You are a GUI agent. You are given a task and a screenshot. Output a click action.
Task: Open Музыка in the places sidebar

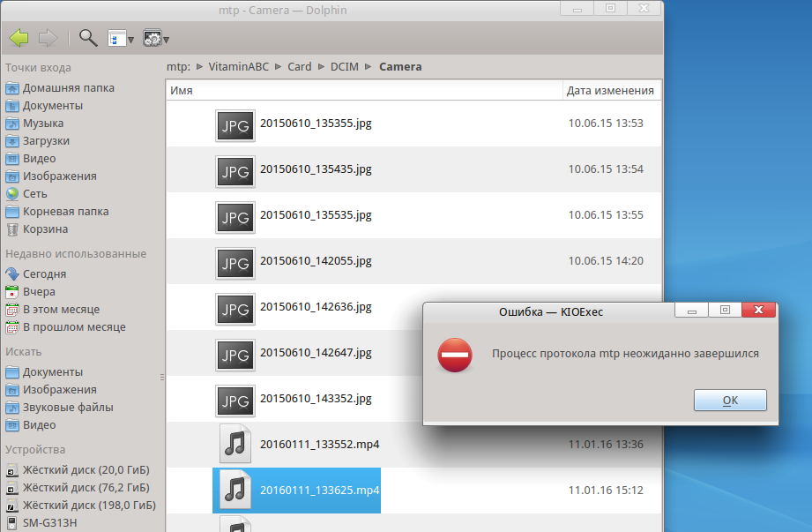[x=34, y=124]
